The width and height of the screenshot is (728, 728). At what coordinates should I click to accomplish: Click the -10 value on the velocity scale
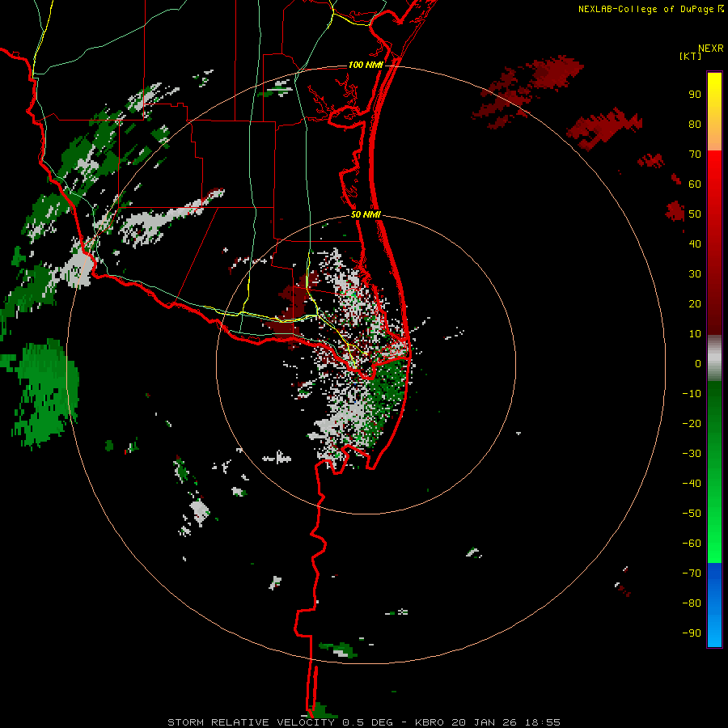point(692,394)
